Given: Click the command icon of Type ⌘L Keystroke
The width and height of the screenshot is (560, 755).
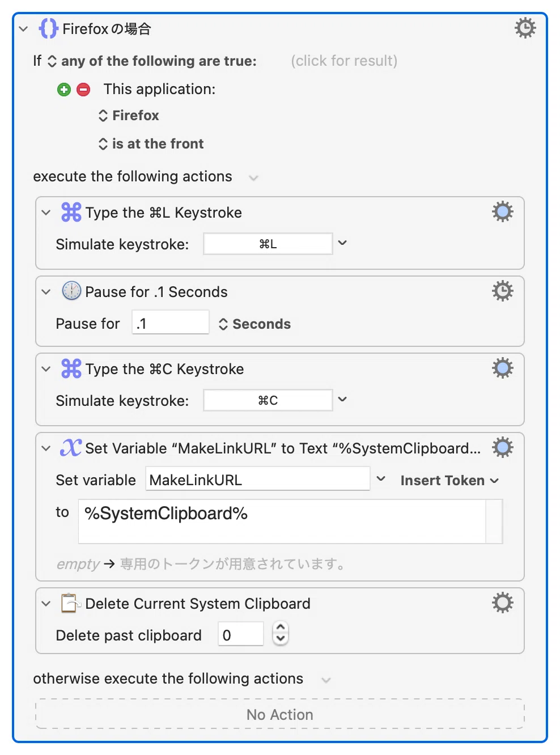Looking at the screenshot, I should (71, 212).
